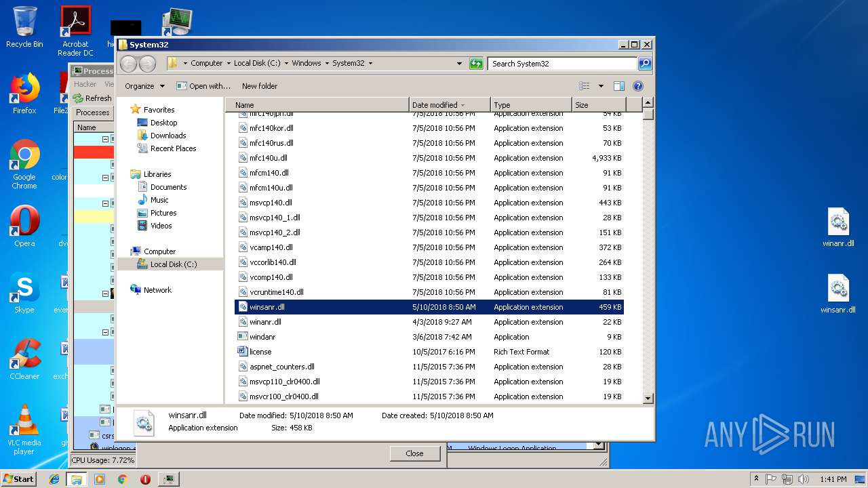This screenshot has height=488, width=868.
Task: Click the Search System32 input field
Action: [x=562, y=64]
